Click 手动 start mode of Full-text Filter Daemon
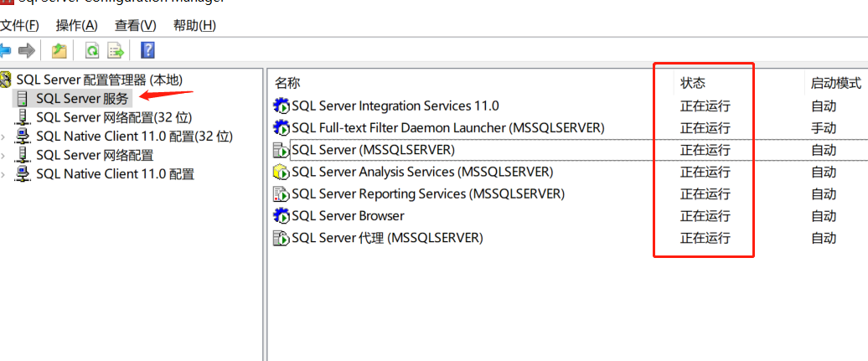Screen dimensions: 868x361 [x=824, y=128]
